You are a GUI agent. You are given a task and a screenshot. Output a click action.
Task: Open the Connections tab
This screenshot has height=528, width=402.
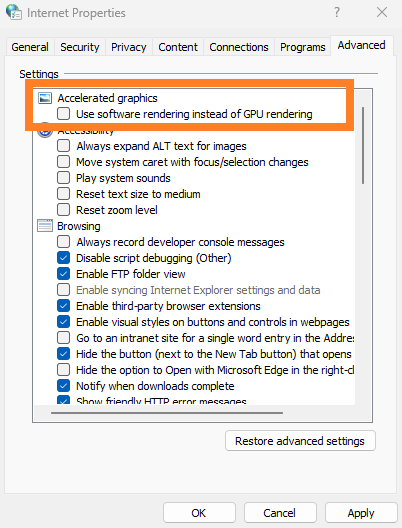click(239, 47)
